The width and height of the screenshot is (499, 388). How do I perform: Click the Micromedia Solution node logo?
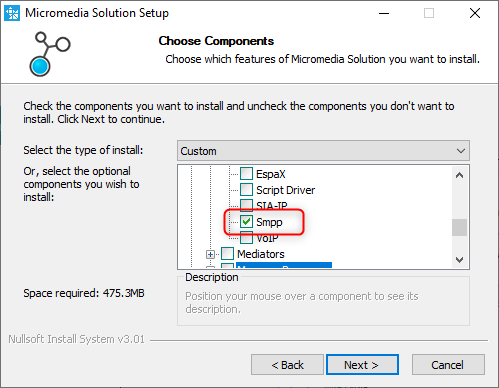coord(50,54)
